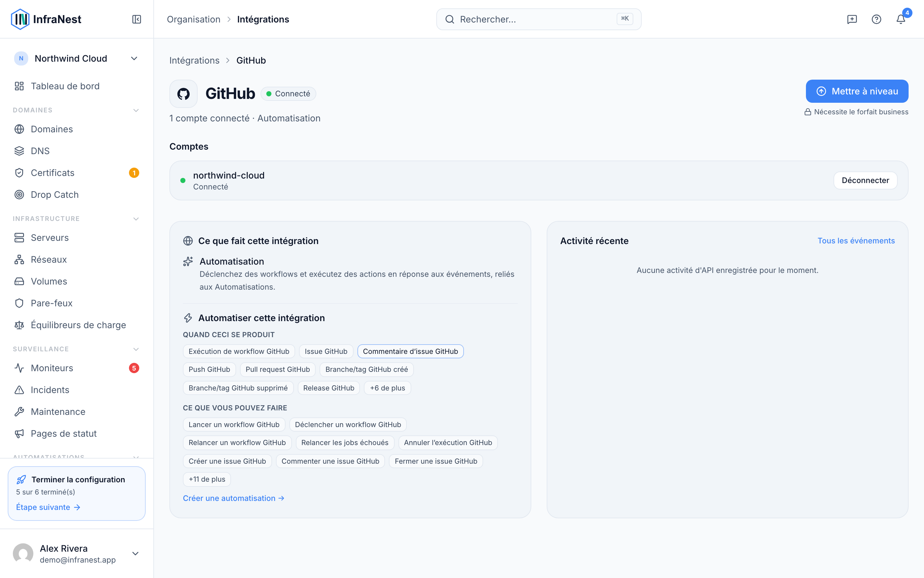Image resolution: width=924 pixels, height=578 pixels.
Task: Select Créer une issue GitHub chip
Action: (227, 461)
